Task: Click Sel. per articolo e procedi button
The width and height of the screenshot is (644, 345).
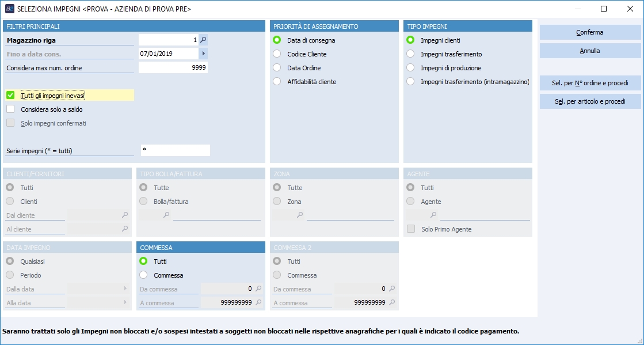Action: point(590,101)
